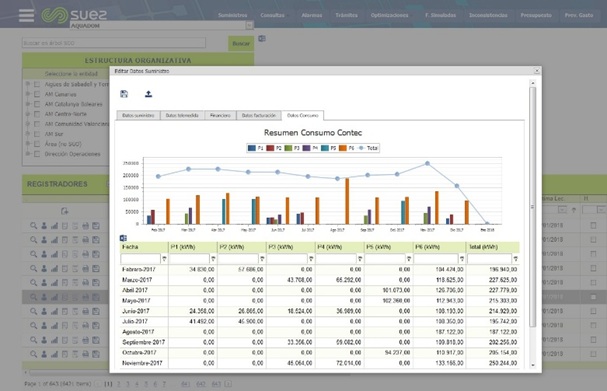
Task: Expand the AM Centro-Norte tree node
Action: coord(28,114)
